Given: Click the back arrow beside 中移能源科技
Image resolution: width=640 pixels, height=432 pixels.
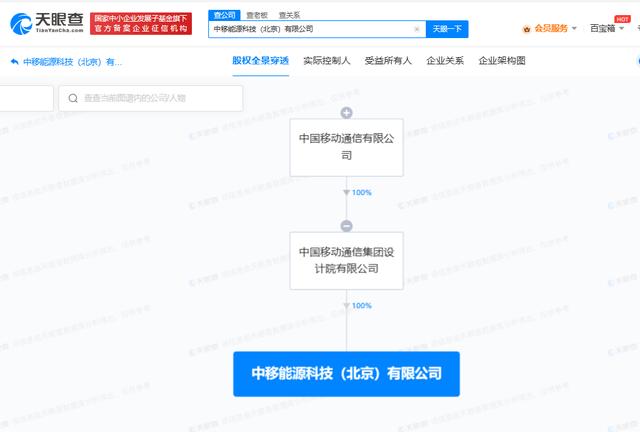Looking at the screenshot, I should click(x=14, y=62).
